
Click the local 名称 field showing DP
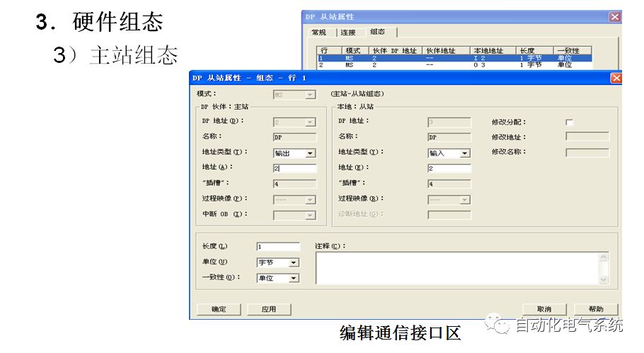tap(449, 137)
